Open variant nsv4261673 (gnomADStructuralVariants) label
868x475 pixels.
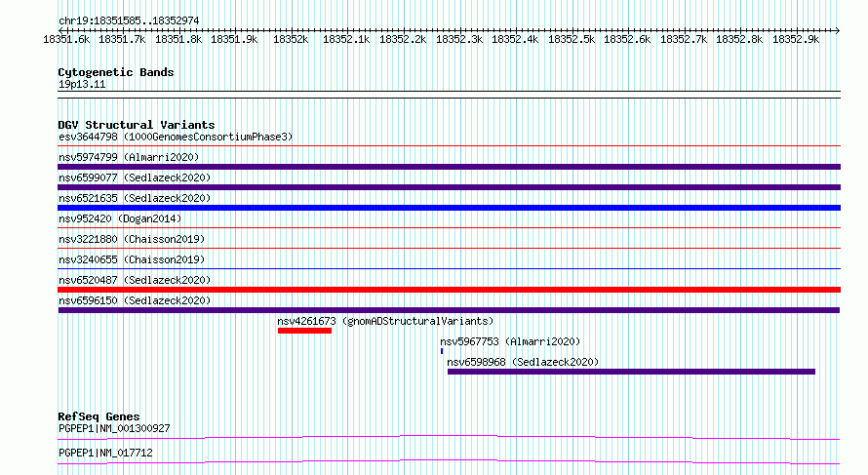385,321
